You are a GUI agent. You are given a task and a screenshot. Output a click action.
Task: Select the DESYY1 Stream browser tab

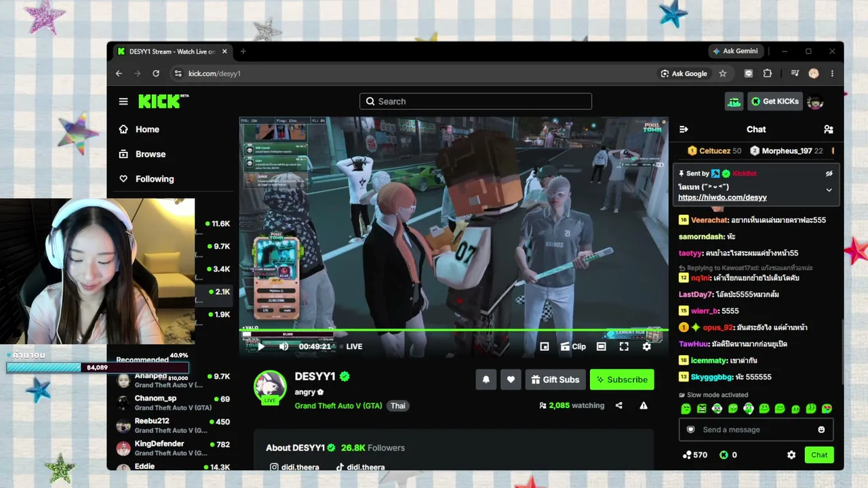pos(172,52)
